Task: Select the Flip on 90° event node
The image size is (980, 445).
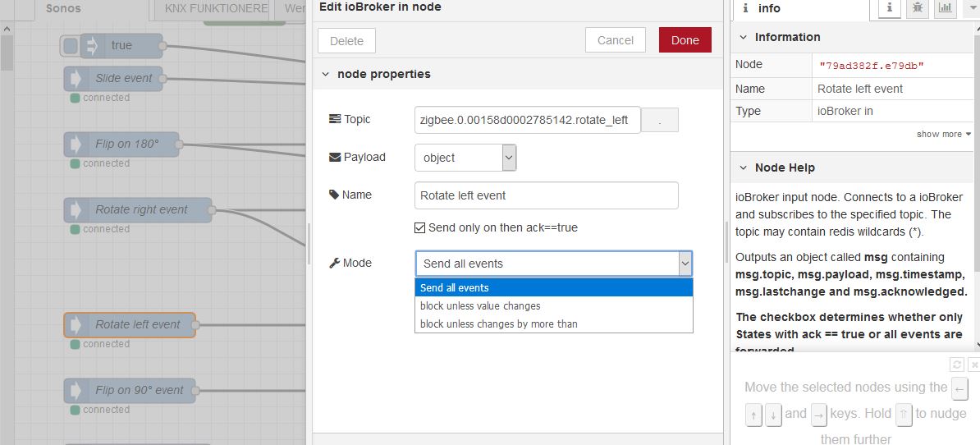Action: coord(130,391)
